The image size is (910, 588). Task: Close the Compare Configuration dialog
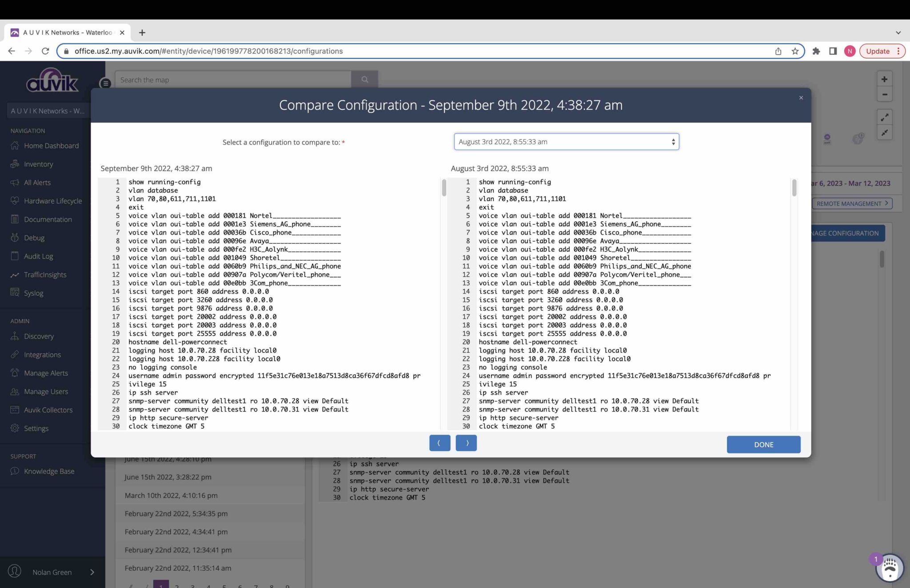[x=801, y=98]
